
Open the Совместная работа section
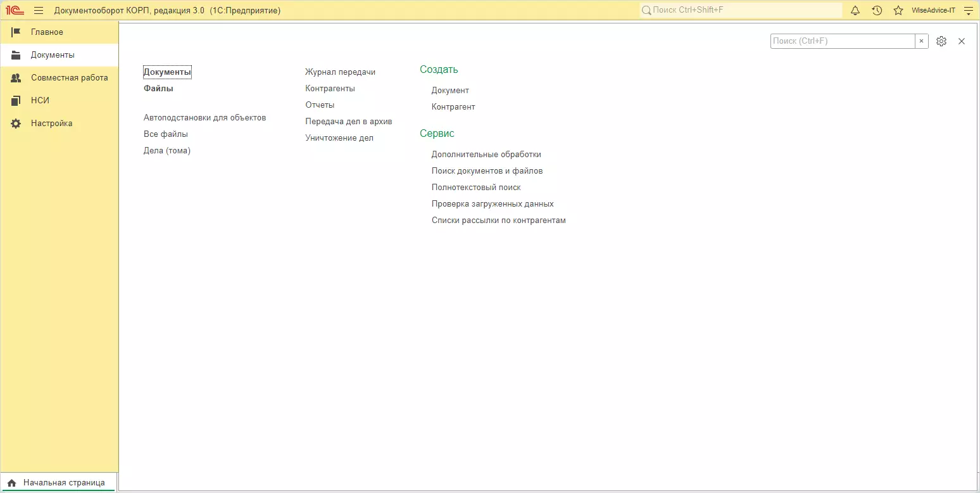(x=59, y=78)
